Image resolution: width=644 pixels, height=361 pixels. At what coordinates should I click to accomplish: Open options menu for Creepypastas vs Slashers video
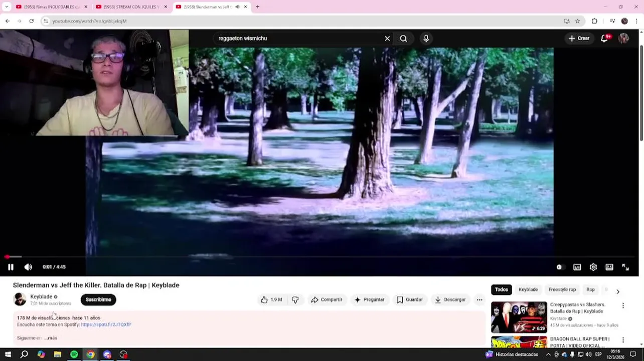pos(623,306)
